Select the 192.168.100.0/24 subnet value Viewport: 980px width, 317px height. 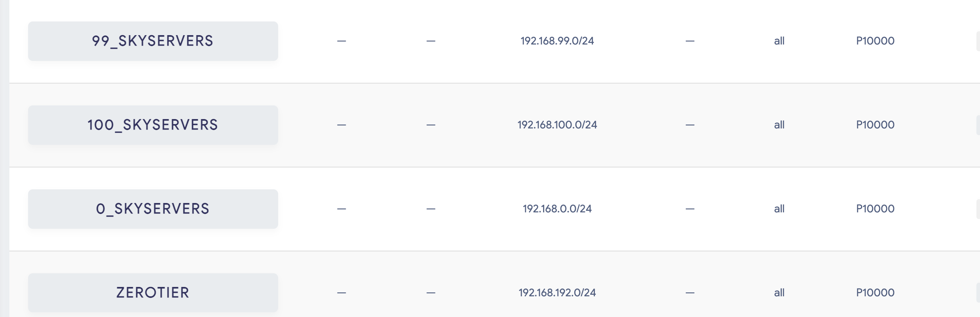point(557,125)
